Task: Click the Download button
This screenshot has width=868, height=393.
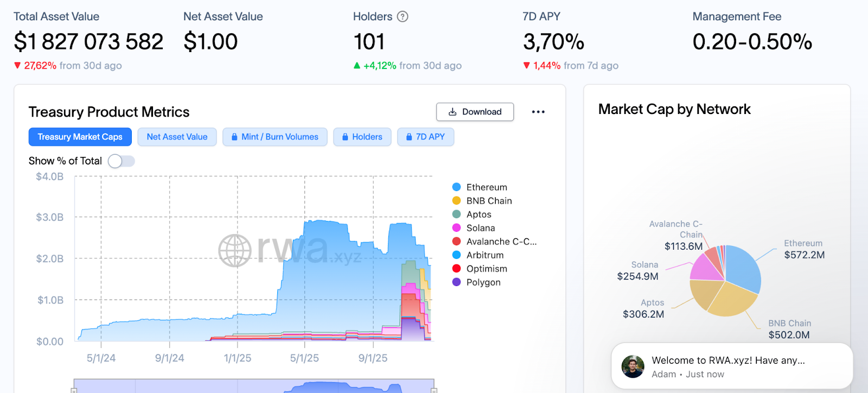Action: [x=475, y=112]
